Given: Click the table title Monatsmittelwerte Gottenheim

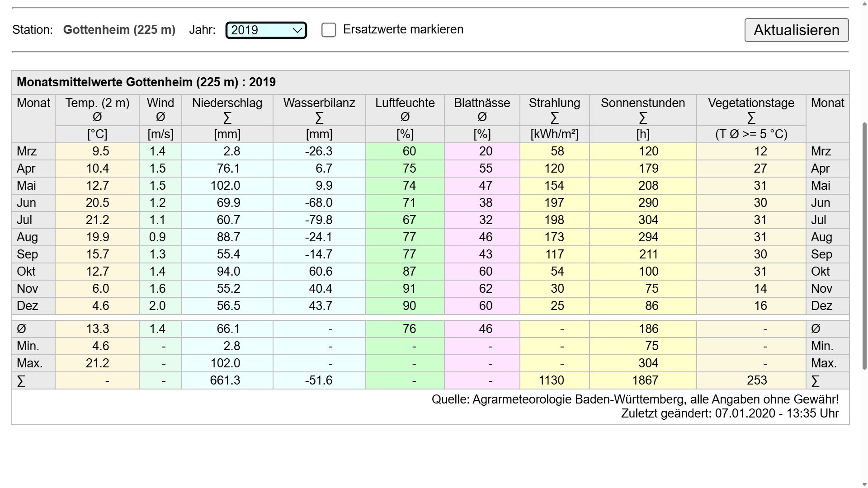Looking at the screenshot, I should click(146, 82).
